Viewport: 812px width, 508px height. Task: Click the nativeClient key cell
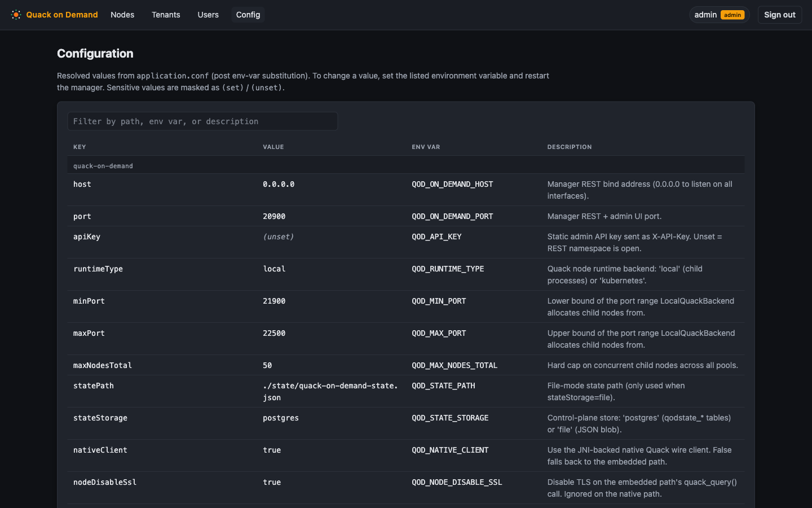(x=100, y=450)
